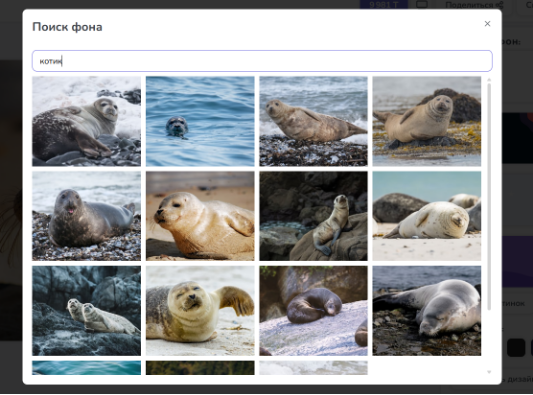Viewport: 533px width, 395px height.
Task: Select the seal on yellow kelp rock
Action: tap(427, 121)
